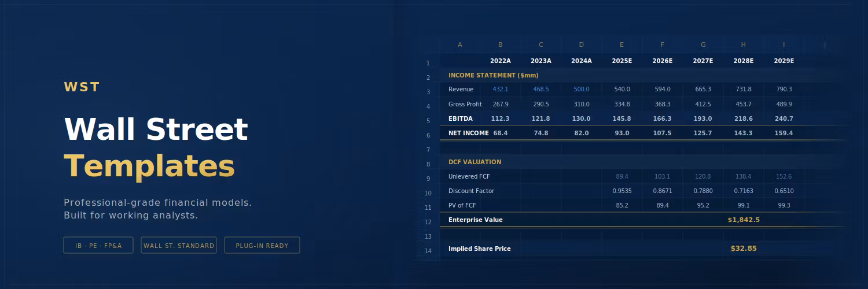Select the 412.5 gross profit cell

pyautogui.click(x=703, y=104)
